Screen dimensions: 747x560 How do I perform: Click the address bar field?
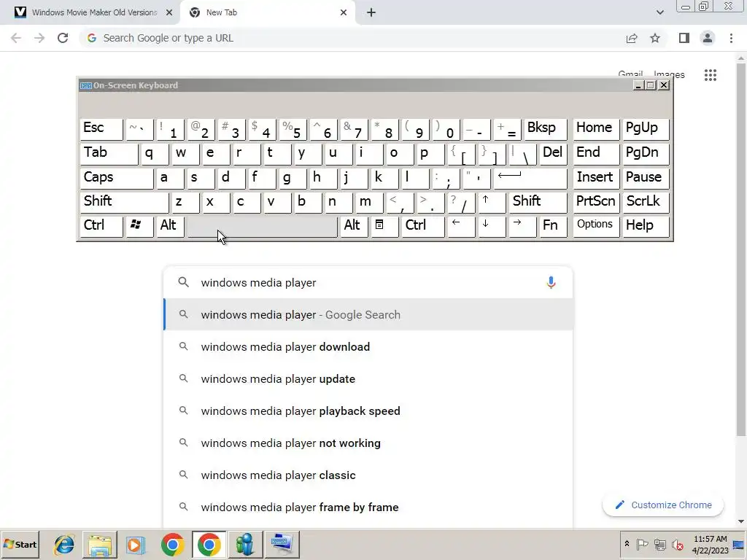(x=352, y=38)
